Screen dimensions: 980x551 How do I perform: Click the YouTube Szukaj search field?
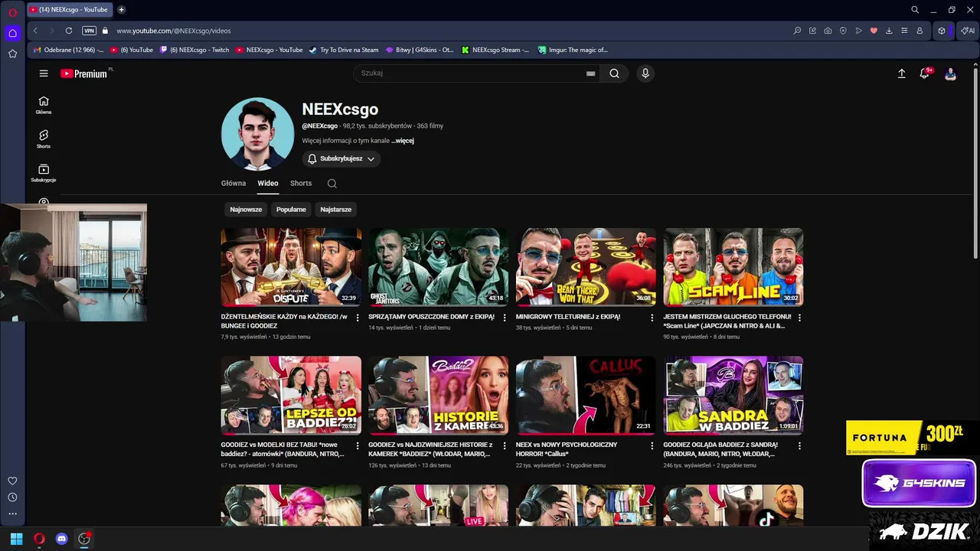[475, 73]
